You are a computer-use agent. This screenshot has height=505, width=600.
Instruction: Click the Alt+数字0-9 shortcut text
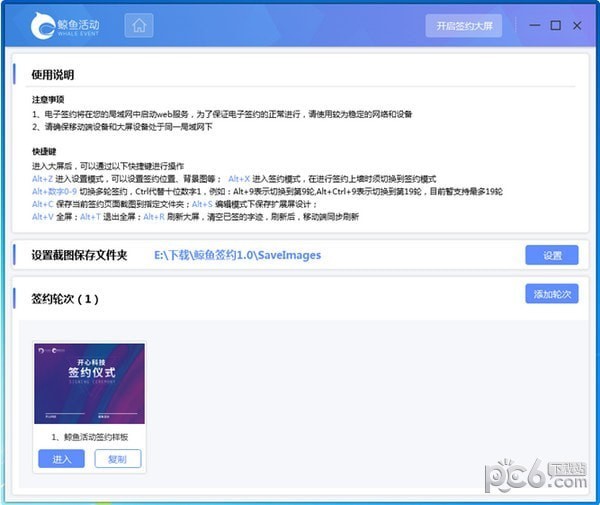[x=54, y=192]
